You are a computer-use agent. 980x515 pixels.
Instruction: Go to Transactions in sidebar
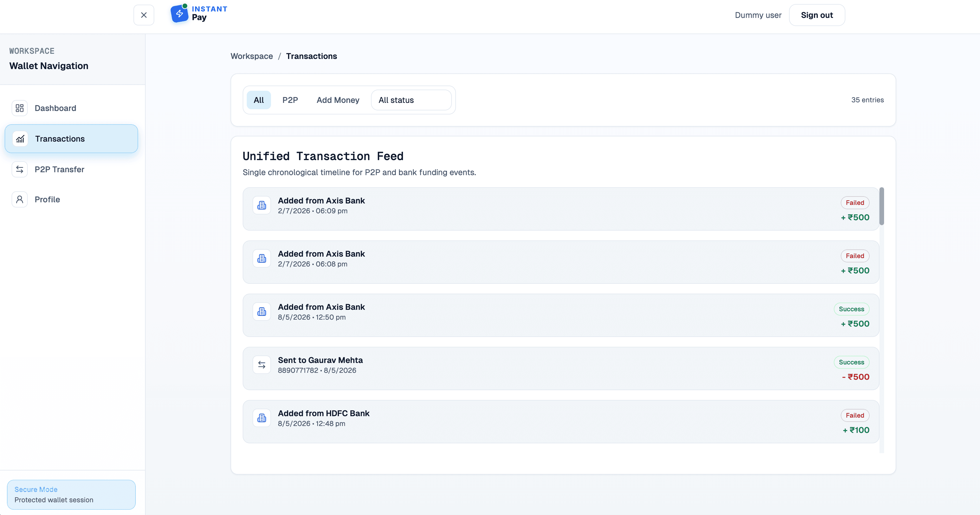[72, 139]
